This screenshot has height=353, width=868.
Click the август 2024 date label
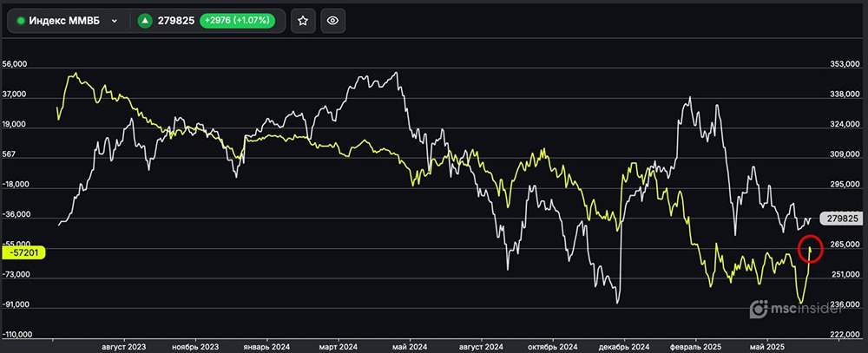click(481, 347)
